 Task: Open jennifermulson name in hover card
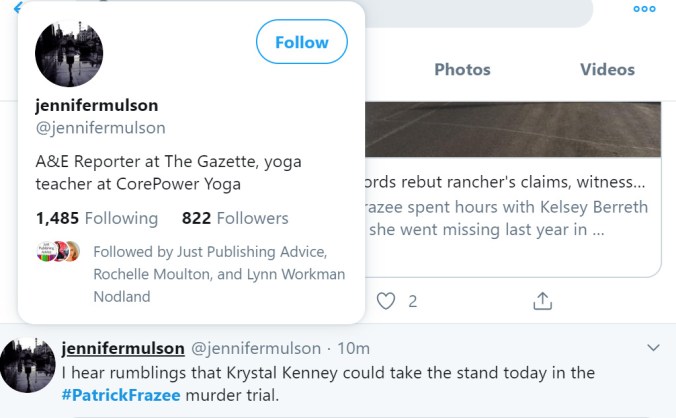point(96,105)
